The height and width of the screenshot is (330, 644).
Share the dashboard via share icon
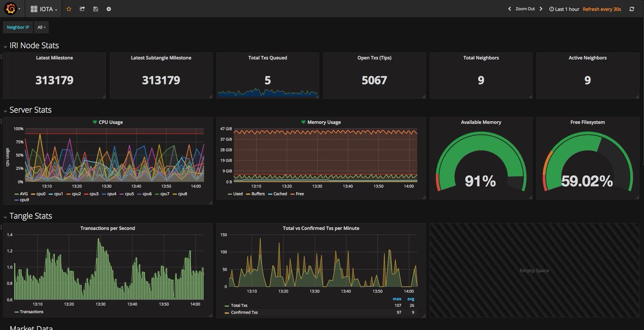click(82, 9)
